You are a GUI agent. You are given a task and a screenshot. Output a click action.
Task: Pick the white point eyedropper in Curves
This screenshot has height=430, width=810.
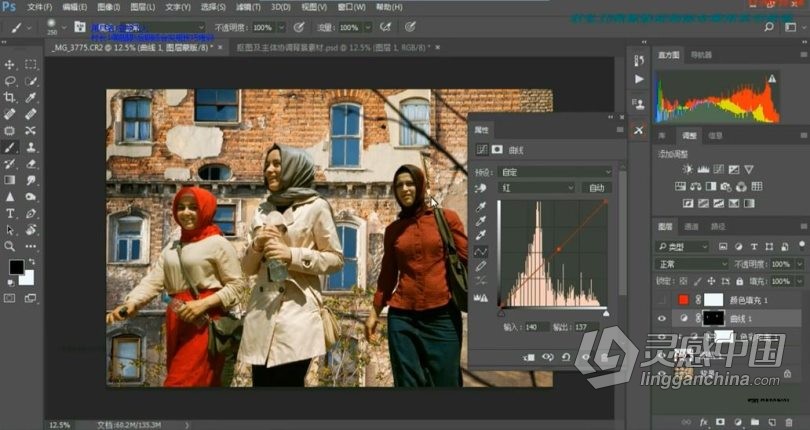pyautogui.click(x=480, y=236)
